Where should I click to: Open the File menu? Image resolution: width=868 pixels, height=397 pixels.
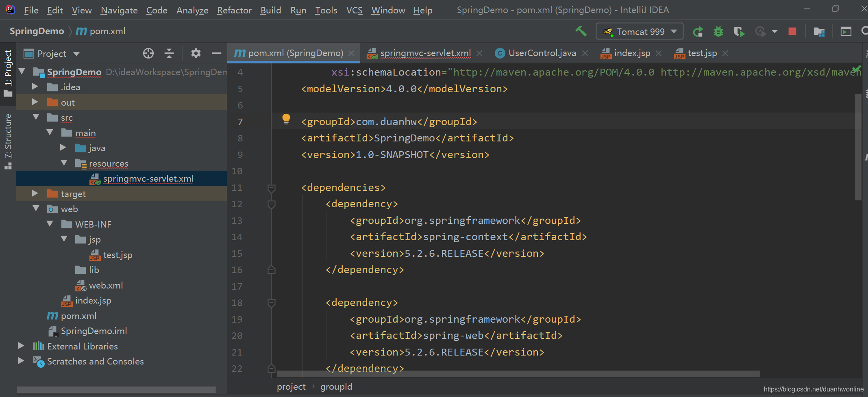click(31, 10)
